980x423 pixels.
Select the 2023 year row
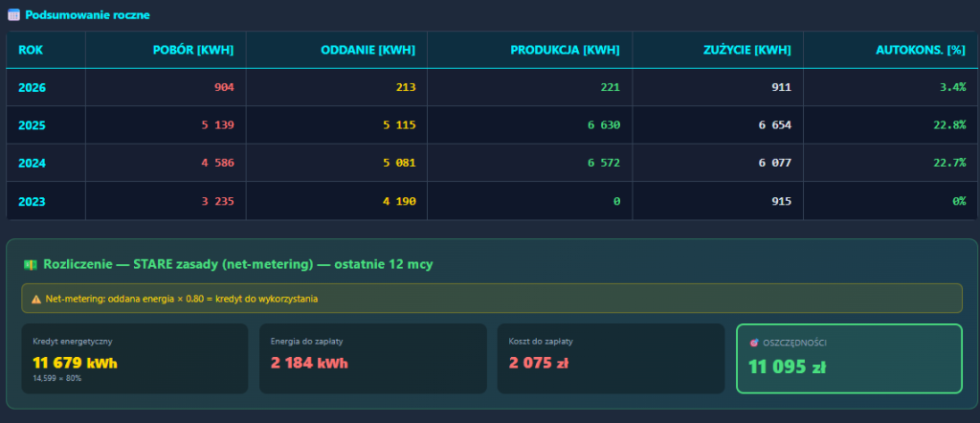coord(32,201)
